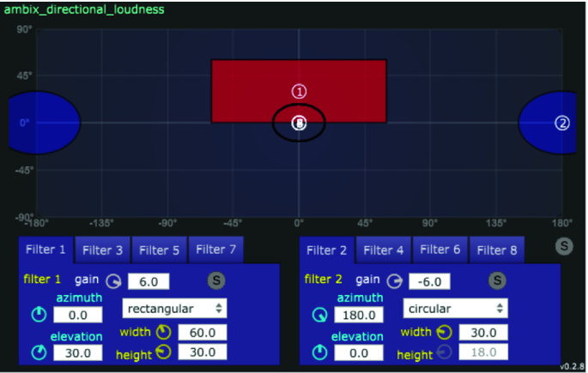Viewport: 588px width, 373px height.
Task: Click the filter 1 elevation knob
Action: (38, 352)
